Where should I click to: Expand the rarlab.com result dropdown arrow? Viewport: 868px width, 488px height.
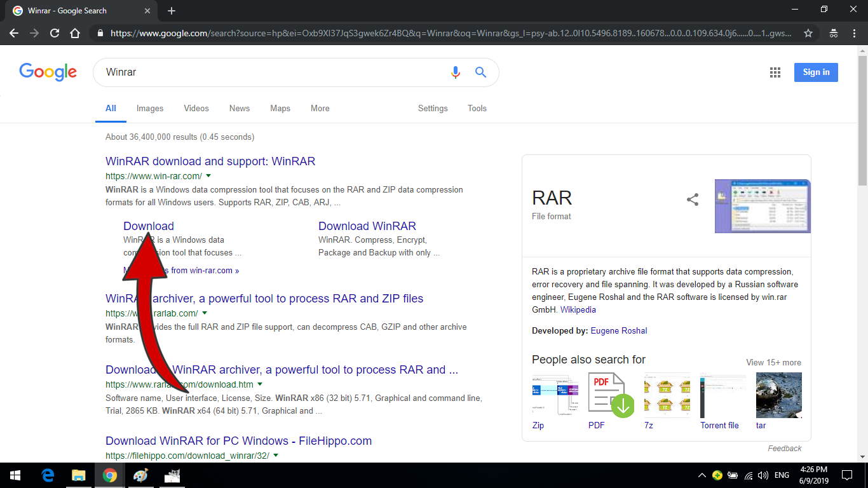[x=205, y=313]
